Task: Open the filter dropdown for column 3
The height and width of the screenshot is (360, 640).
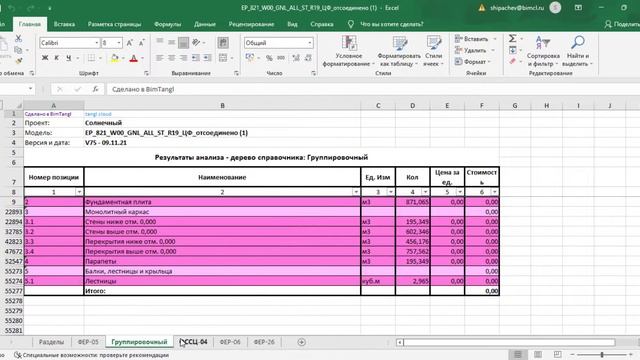Action: 391,192
